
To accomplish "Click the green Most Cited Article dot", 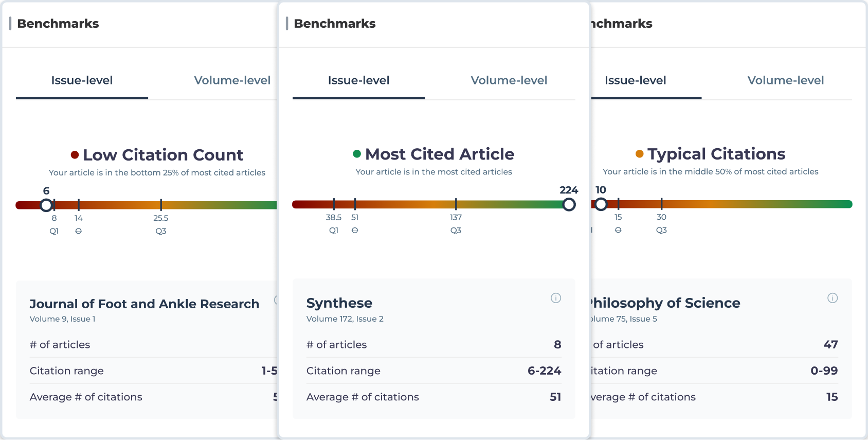I will coord(357,154).
